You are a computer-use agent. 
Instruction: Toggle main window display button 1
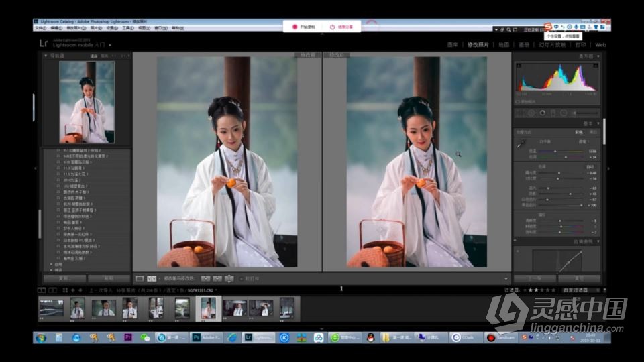[42, 290]
